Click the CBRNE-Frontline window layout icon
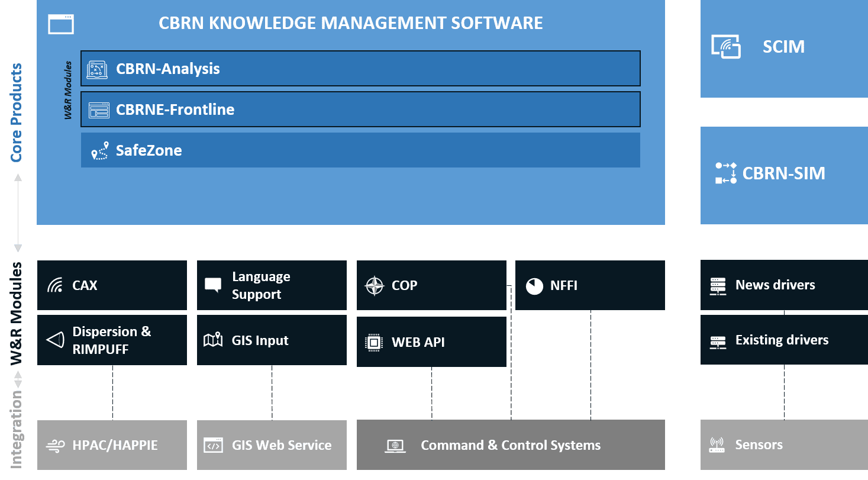Viewport: 868px width, 480px height. point(99,110)
